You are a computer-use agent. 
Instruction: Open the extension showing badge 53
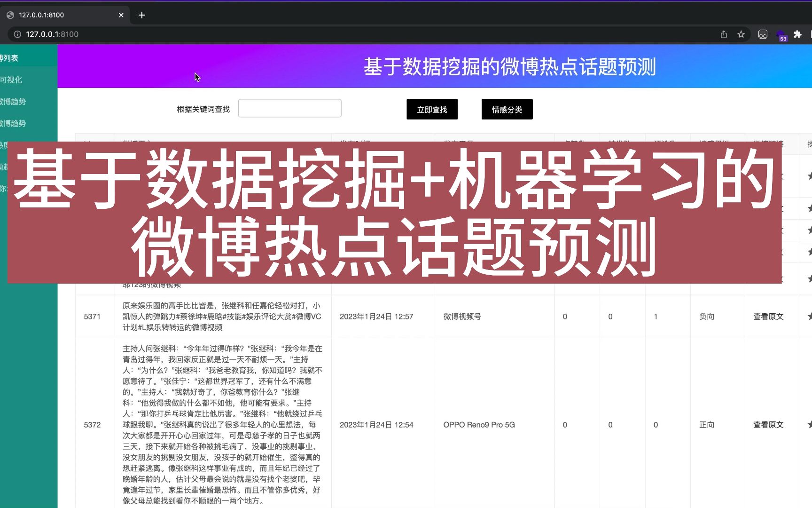(781, 35)
